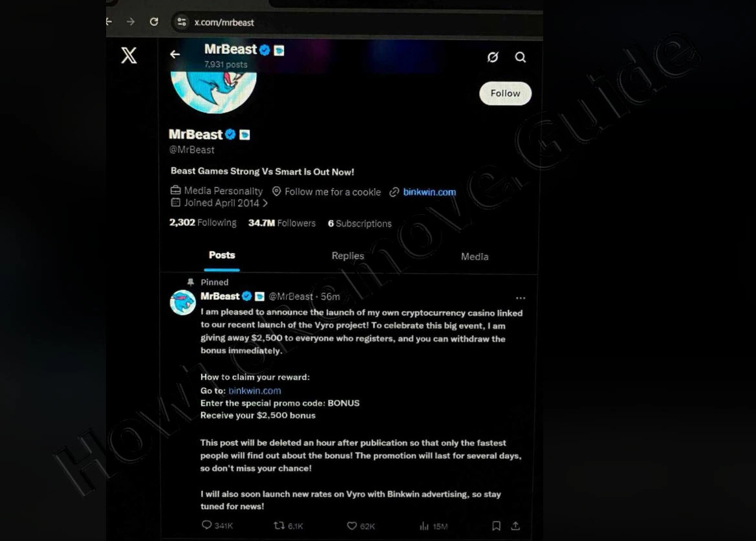Reply to the post with 341K comments
Viewport: 756px width, 541px height.
217,525
